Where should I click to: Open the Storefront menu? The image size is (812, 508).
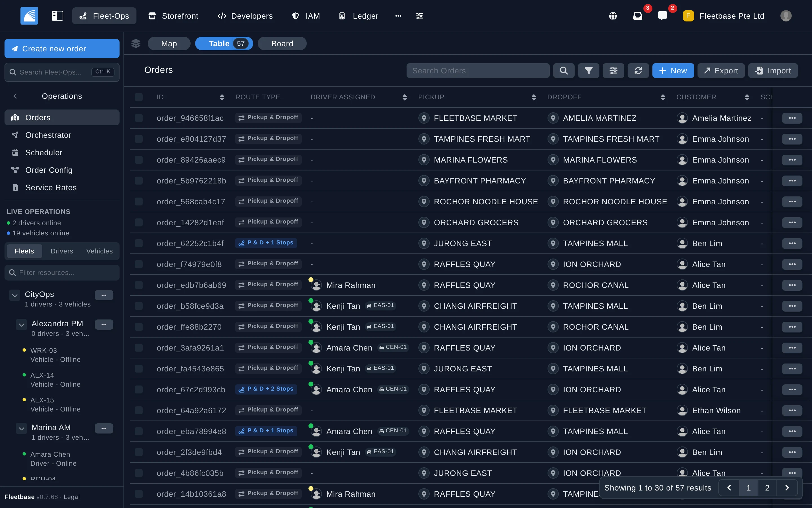tap(173, 16)
